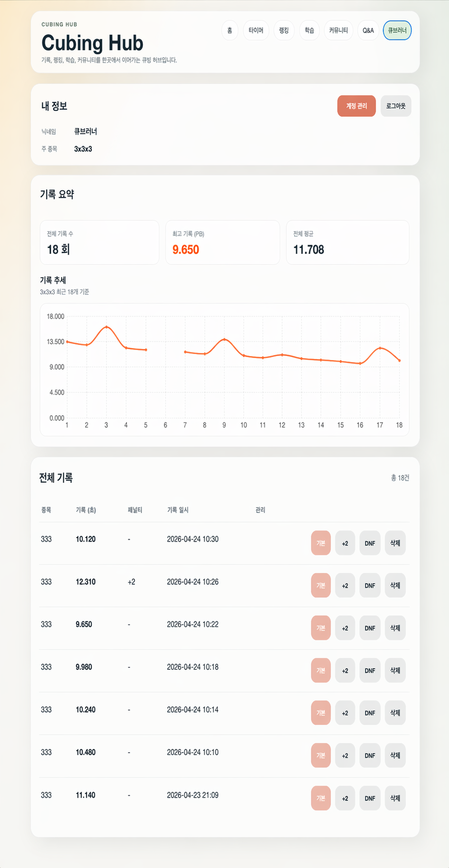This screenshot has width=449, height=868.
Task: Click the 13.500 y-axis label
Action: pos(55,342)
